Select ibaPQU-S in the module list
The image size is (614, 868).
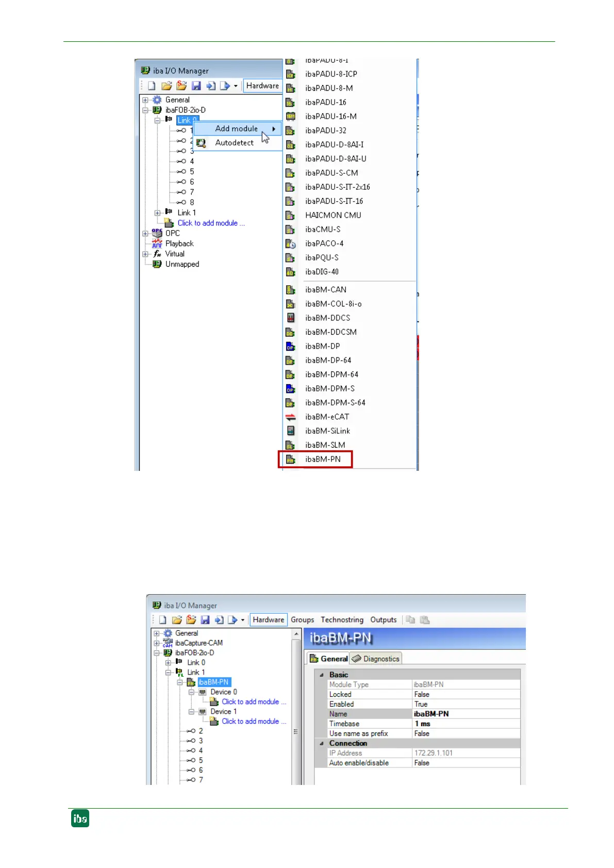(322, 257)
